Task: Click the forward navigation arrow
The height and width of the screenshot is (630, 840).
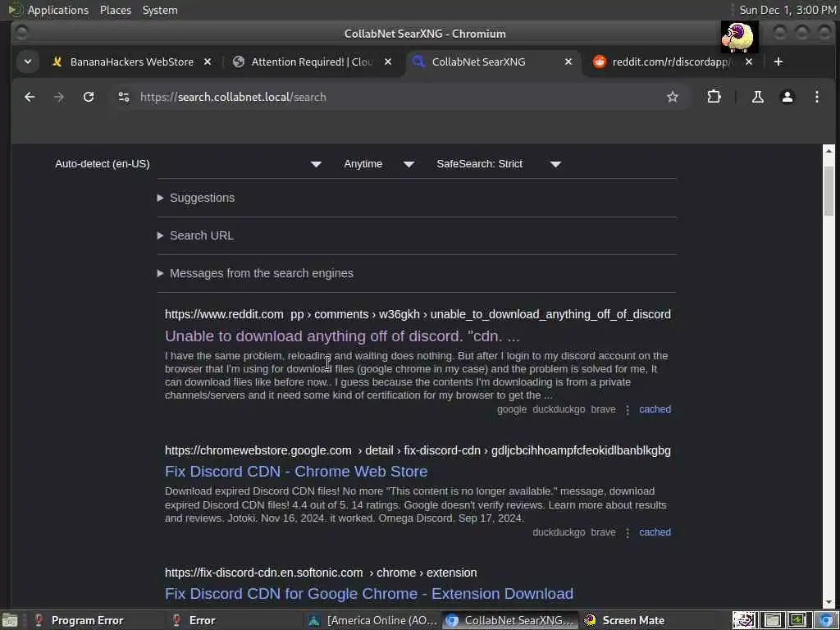Action: (59, 97)
